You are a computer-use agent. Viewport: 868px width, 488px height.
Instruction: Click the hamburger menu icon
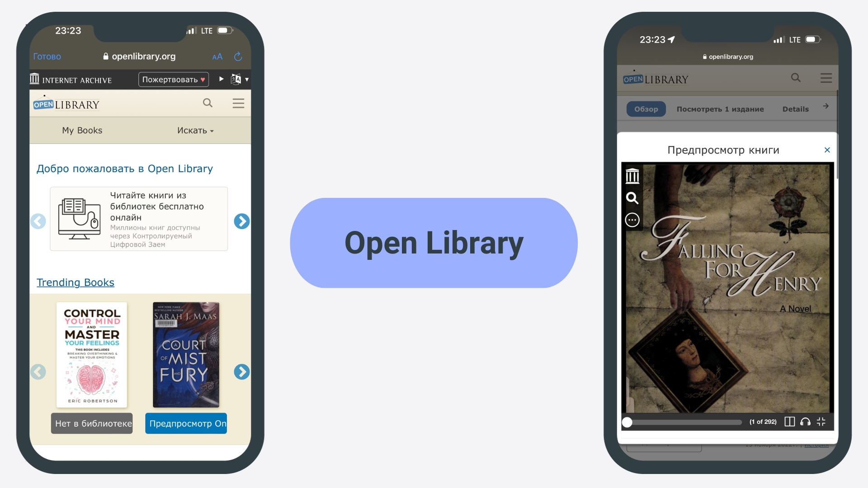click(238, 103)
